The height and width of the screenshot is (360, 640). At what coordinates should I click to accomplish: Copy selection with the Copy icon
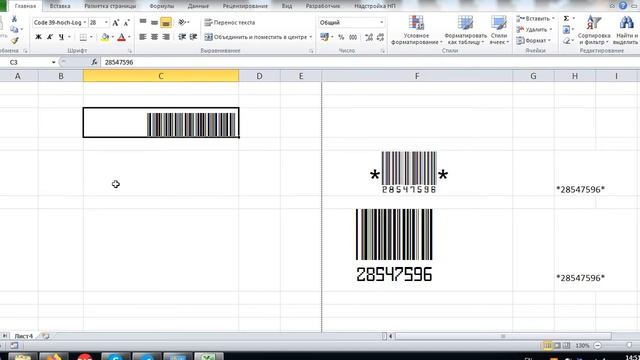pyautogui.click(x=14, y=29)
